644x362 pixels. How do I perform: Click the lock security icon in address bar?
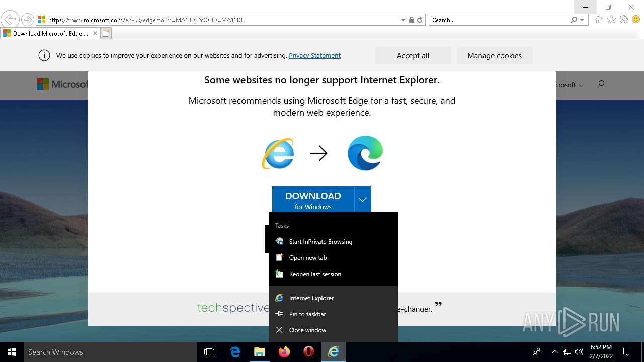click(412, 20)
